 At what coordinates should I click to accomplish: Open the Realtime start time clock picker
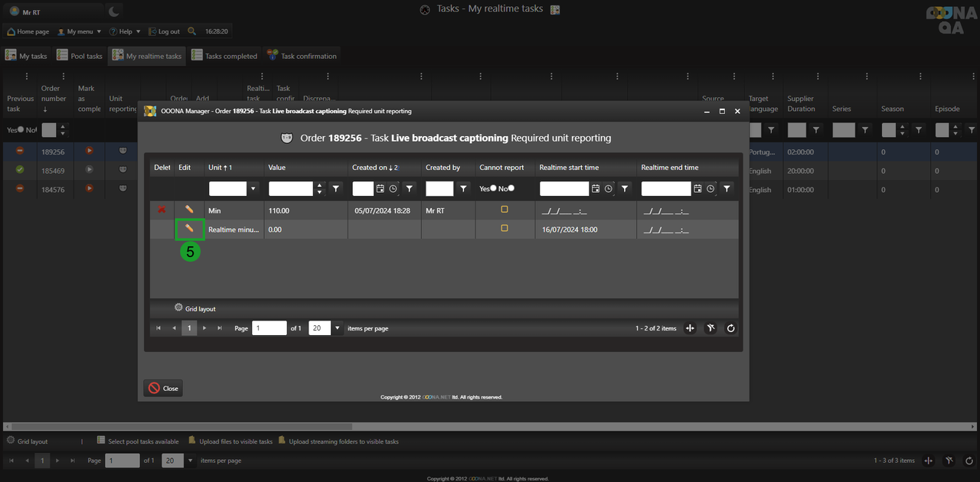click(x=609, y=188)
